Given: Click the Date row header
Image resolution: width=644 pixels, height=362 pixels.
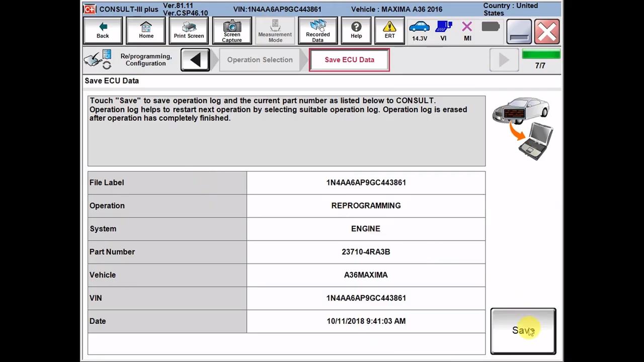Looking at the screenshot, I should click(167, 321).
